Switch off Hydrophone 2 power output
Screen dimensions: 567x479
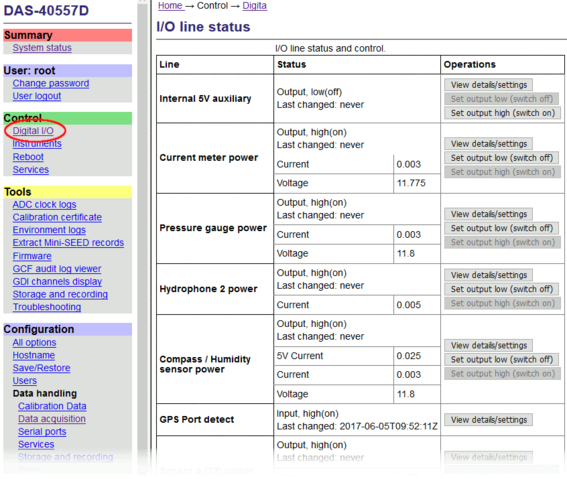501,289
